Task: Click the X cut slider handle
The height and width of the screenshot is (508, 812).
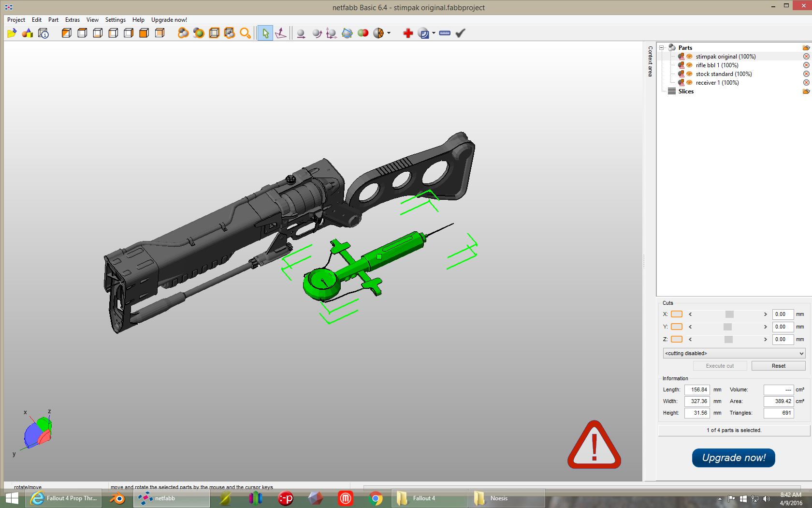Action: point(729,314)
